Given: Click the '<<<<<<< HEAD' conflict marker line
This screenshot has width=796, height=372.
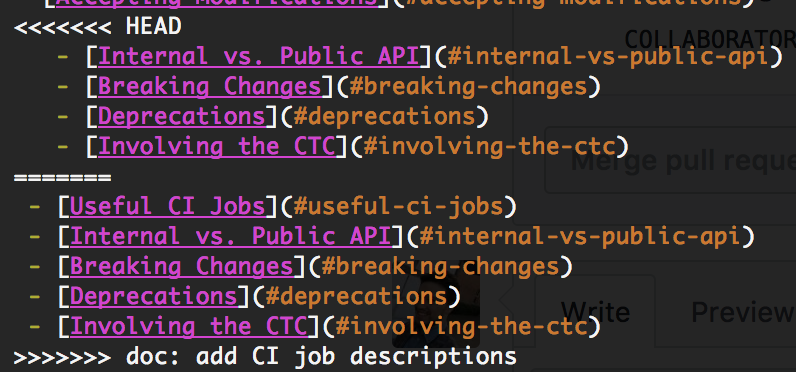Looking at the screenshot, I should [97, 26].
